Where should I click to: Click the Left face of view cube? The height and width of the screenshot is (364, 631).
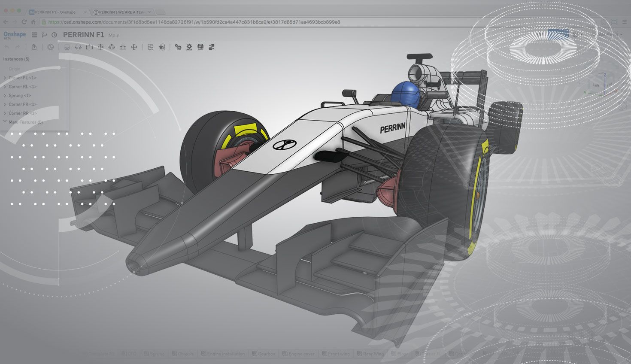pyautogui.click(x=596, y=85)
